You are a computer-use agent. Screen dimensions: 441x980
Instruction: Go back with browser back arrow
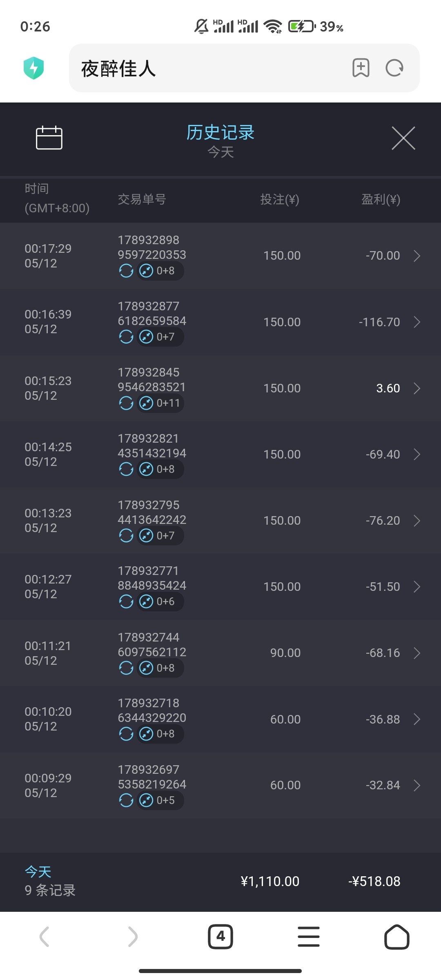pyautogui.click(x=44, y=936)
